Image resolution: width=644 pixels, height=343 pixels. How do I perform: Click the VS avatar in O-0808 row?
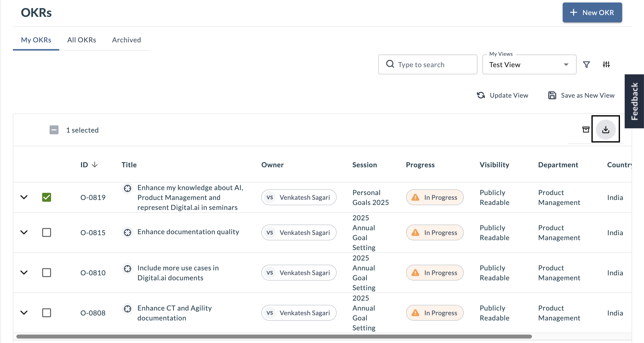click(270, 313)
